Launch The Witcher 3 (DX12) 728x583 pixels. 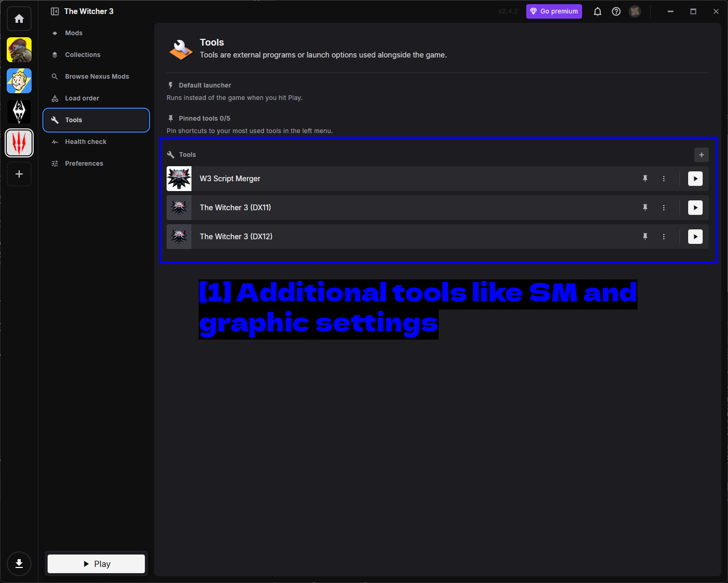click(x=695, y=237)
